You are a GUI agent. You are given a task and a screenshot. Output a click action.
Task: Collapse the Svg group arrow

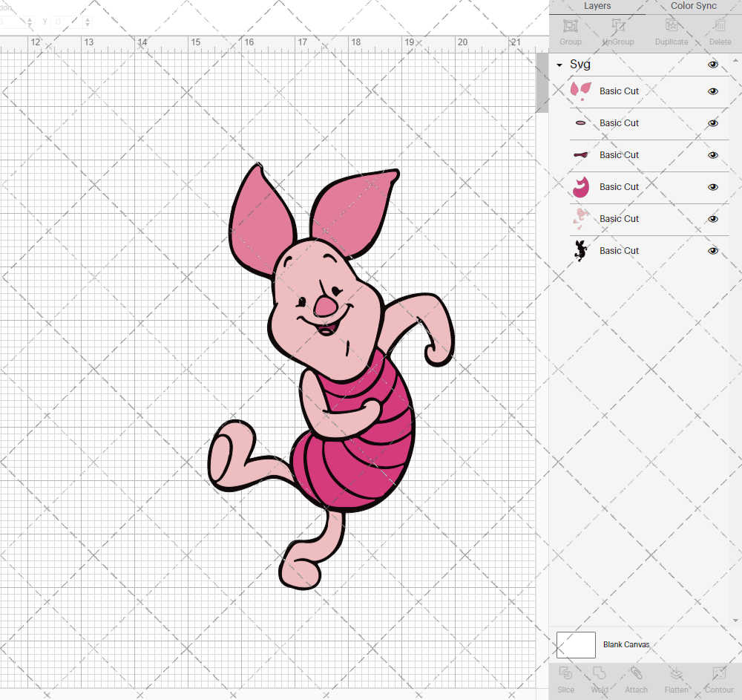(x=559, y=65)
